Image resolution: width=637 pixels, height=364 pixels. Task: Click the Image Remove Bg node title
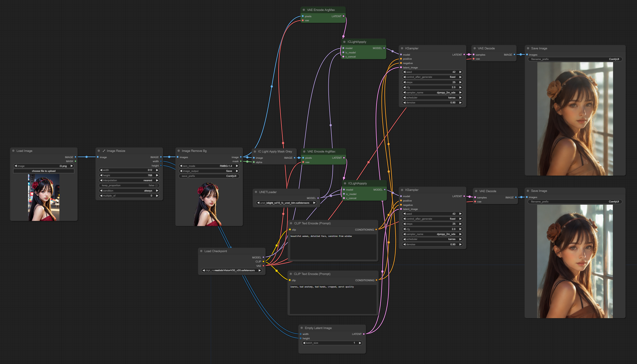coord(194,151)
